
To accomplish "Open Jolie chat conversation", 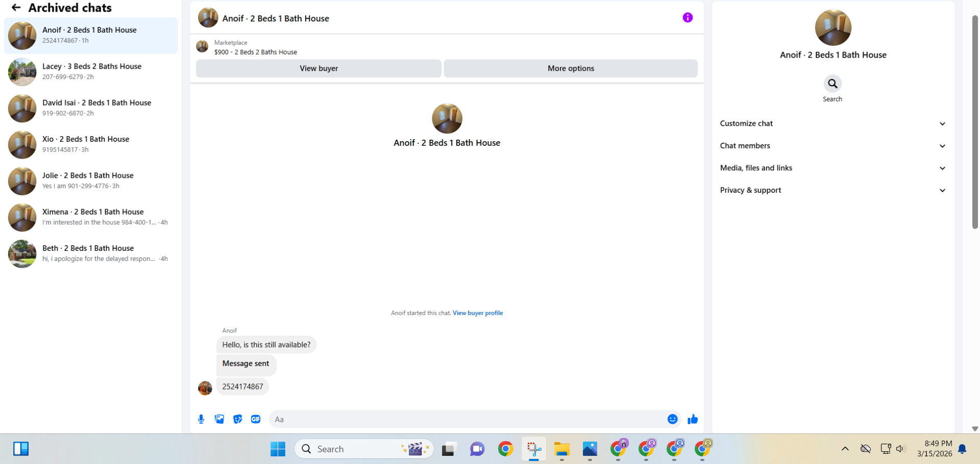I will click(x=91, y=181).
